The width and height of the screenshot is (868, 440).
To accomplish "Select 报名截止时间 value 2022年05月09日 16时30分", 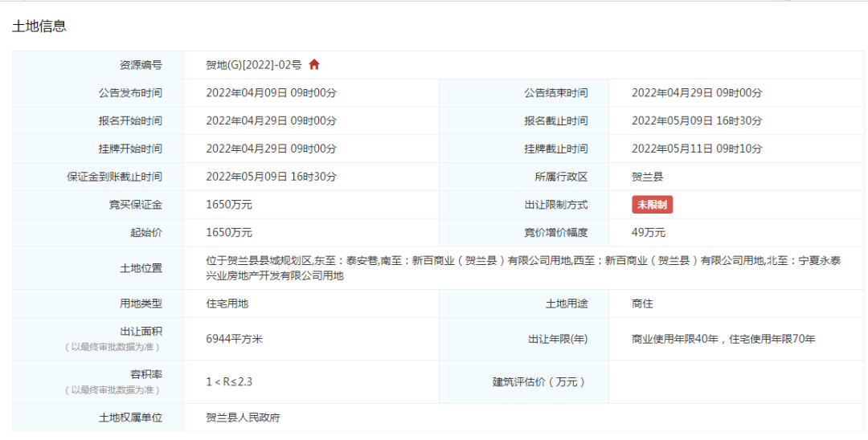I will pos(697,121).
